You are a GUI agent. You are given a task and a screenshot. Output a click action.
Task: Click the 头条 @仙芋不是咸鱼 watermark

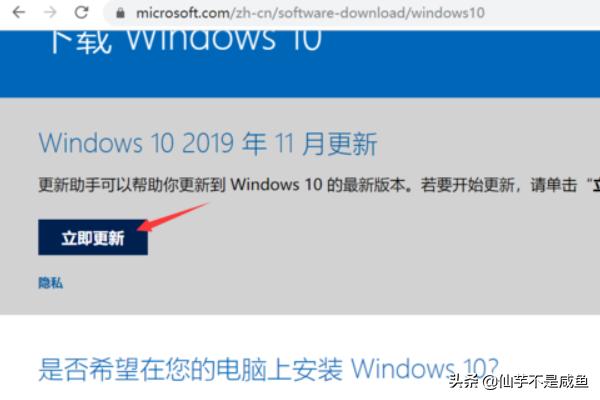pos(519,382)
